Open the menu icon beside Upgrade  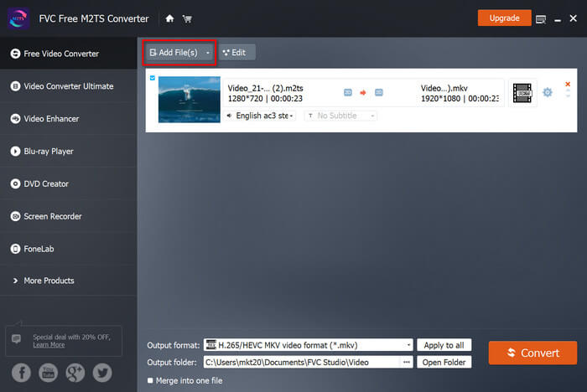coord(541,19)
